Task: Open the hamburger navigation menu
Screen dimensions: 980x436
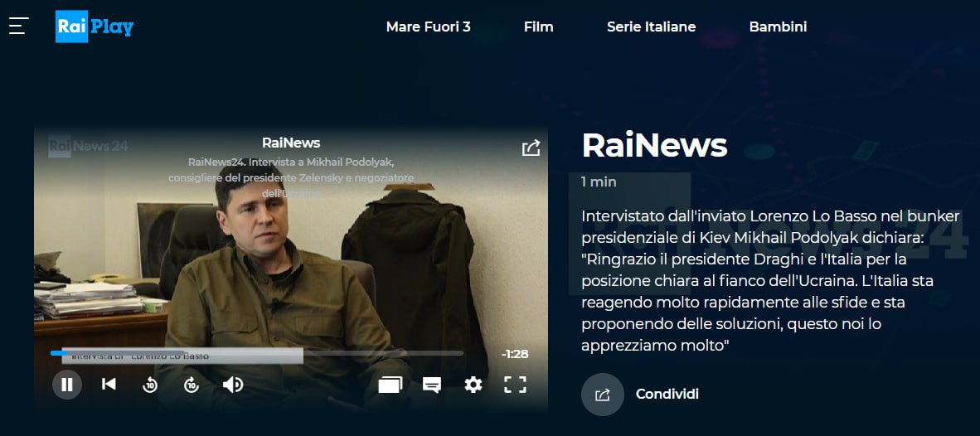Action: [19, 27]
